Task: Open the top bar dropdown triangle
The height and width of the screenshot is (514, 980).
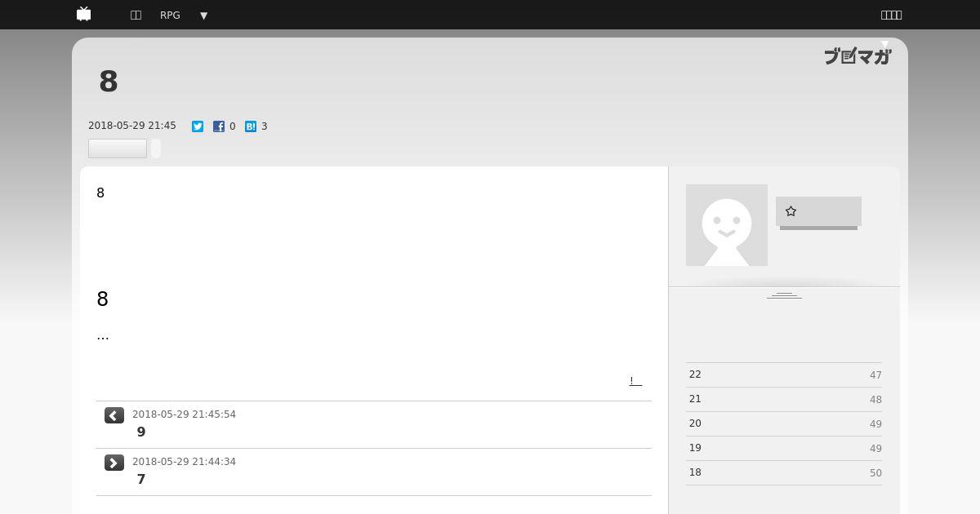Action: [203, 16]
